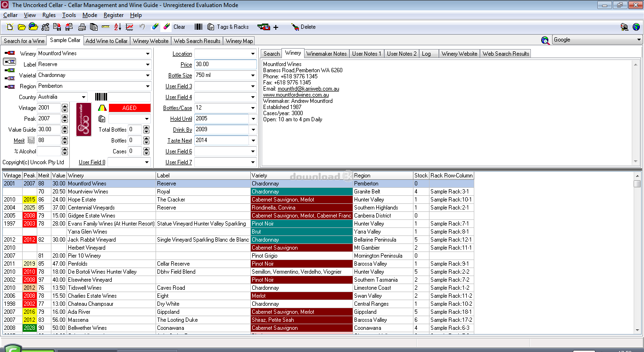Image resolution: width=644 pixels, height=352 pixels.
Task: Click the blue eraser icon left of the Clear eraser
Action: [155, 27]
